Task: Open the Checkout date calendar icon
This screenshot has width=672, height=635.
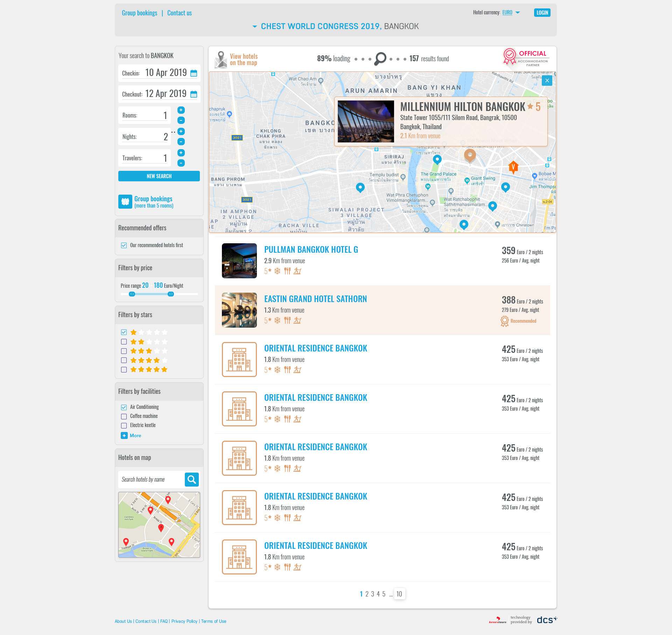Action: 194,94
